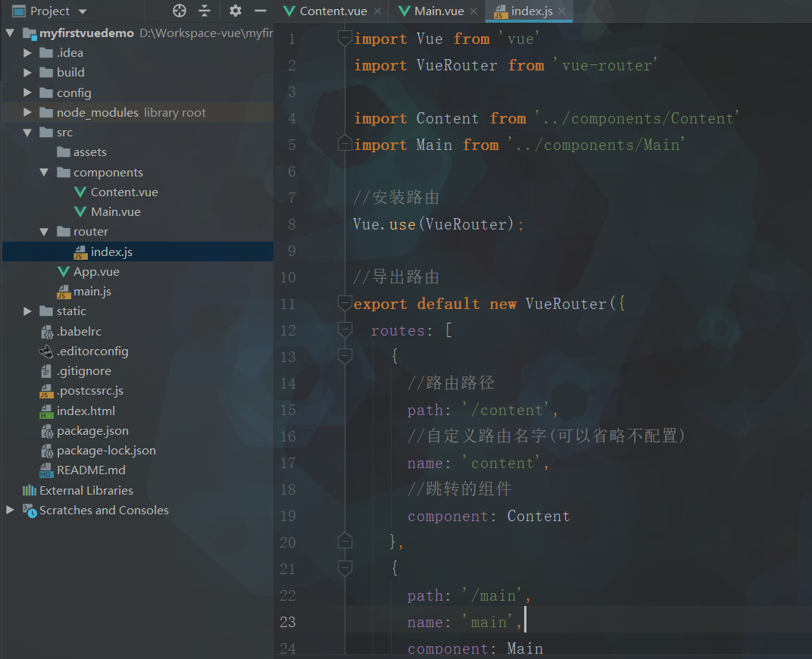
Task: Open the .postcssrc.js file
Action: pos(89,391)
